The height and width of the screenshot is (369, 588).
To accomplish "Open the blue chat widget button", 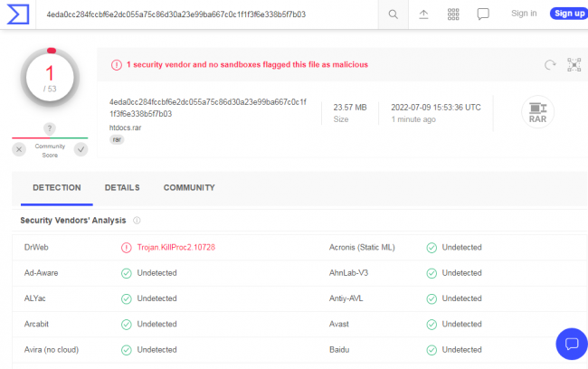I will pos(572,344).
